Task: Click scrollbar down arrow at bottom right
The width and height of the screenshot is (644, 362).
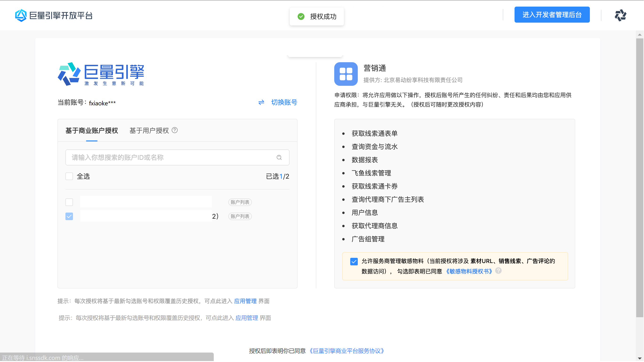Action: [x=640, y=358]
